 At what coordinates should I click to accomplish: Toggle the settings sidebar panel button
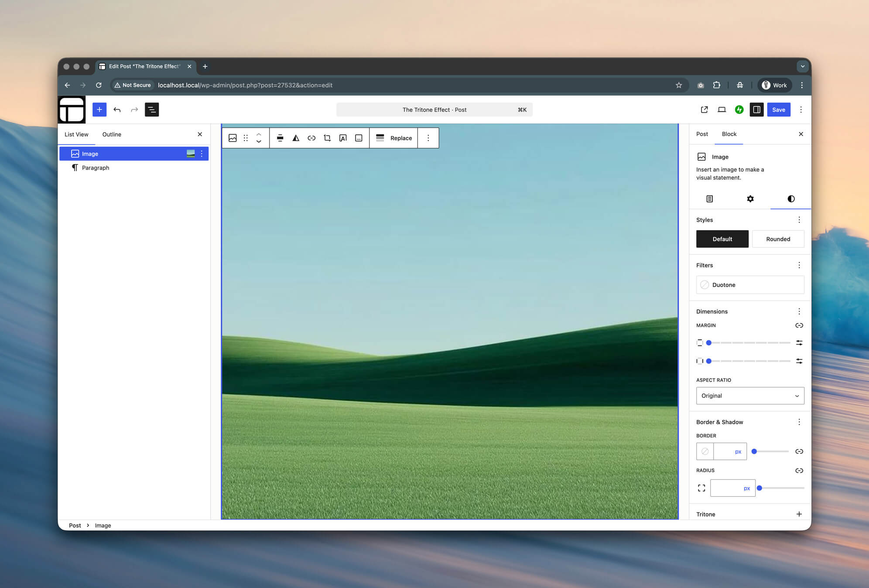[756, 109]
